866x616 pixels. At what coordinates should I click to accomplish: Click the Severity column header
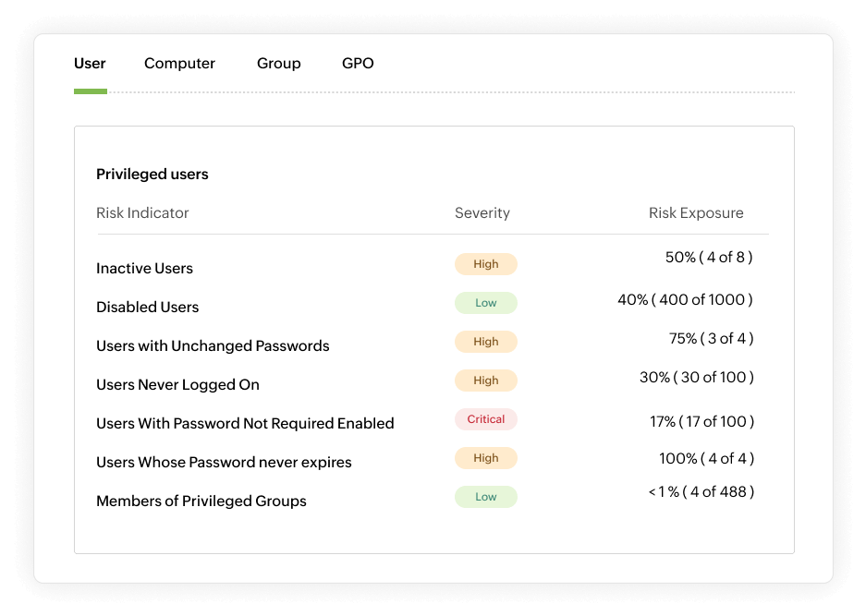(482, 212)
